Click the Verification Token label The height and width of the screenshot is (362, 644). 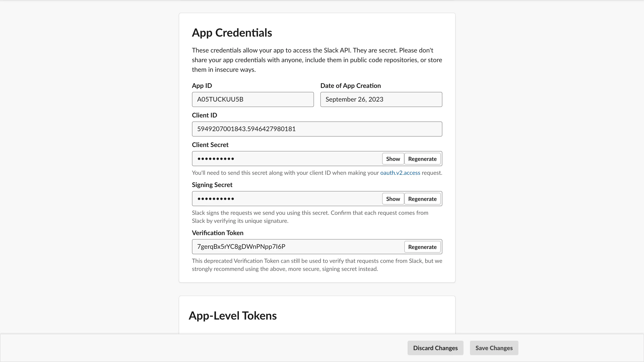point(218,233)
